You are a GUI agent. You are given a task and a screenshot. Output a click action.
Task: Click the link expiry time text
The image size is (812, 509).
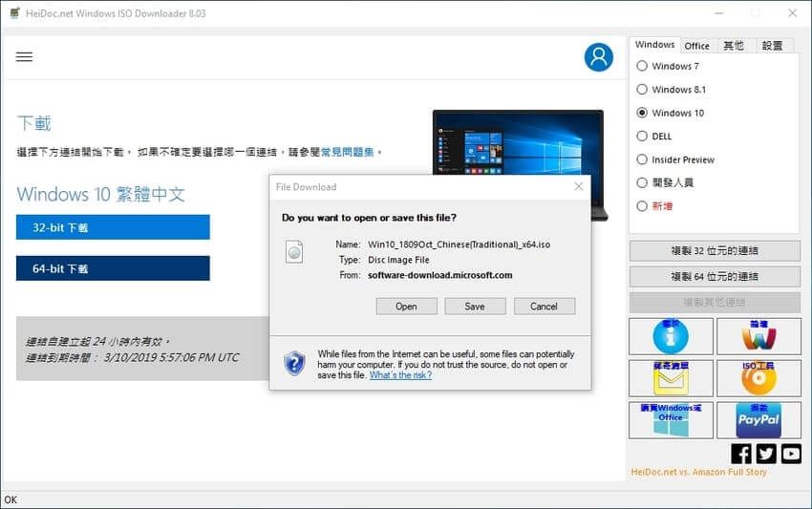coord(133,357)
